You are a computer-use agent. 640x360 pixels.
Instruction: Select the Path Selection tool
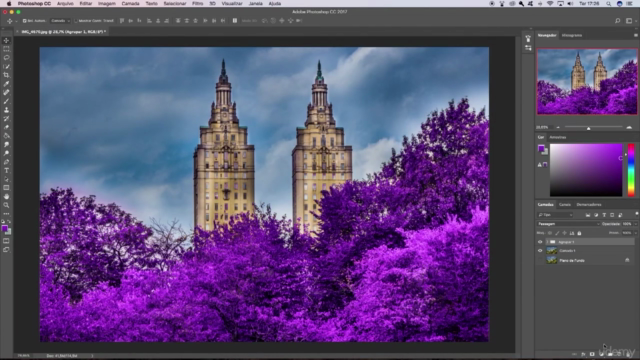pyautogui.click(x=6, y=179)
